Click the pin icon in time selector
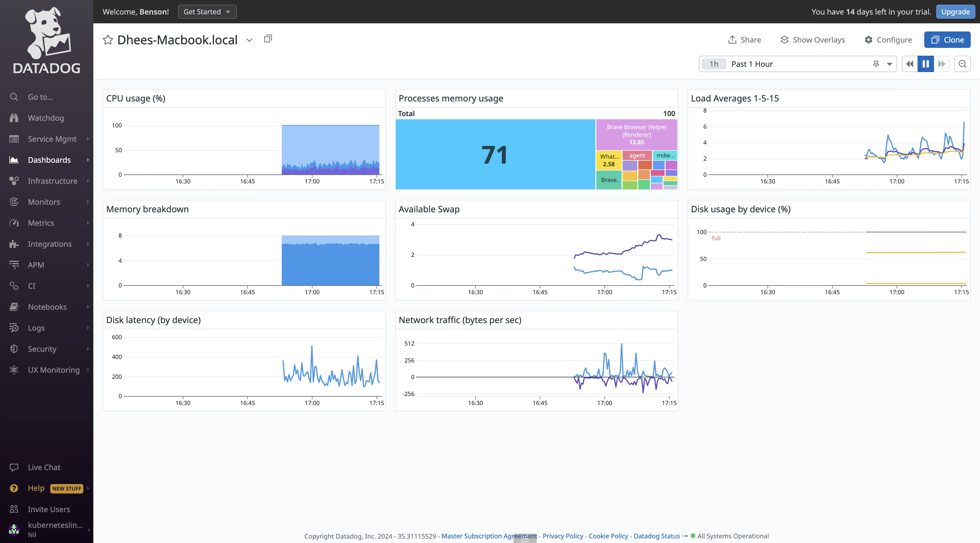980x543 pixels. pos(876,64)
